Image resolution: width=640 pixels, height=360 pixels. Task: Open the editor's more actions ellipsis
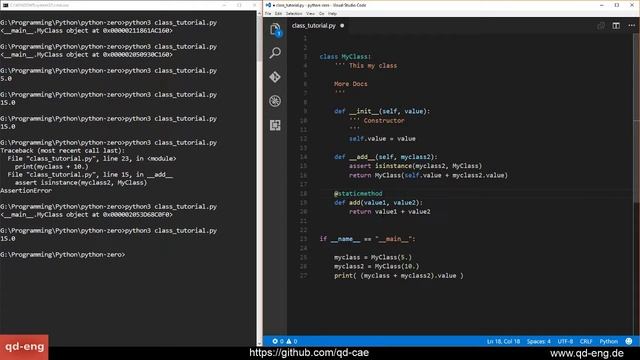(x=631, y=26)
